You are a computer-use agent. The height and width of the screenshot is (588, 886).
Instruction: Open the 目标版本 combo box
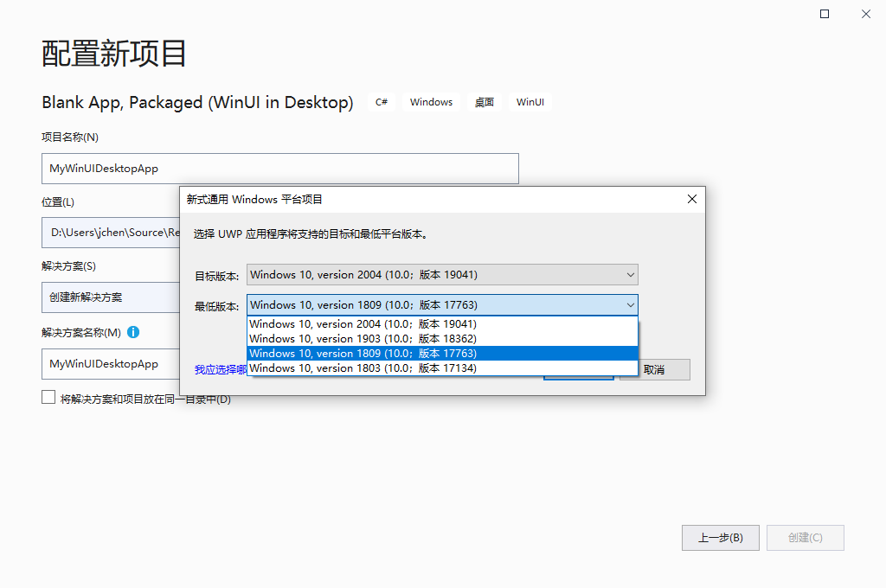(x=441, y=274)
